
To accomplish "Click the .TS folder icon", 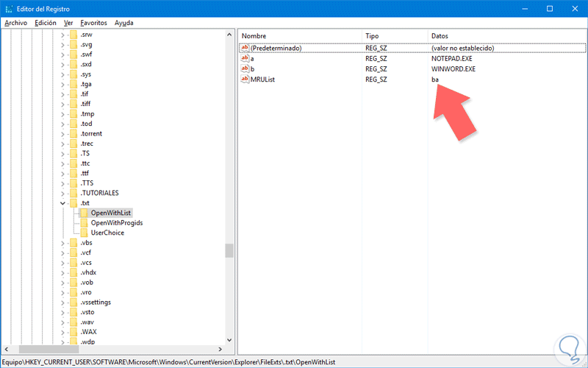I will 73,154.
